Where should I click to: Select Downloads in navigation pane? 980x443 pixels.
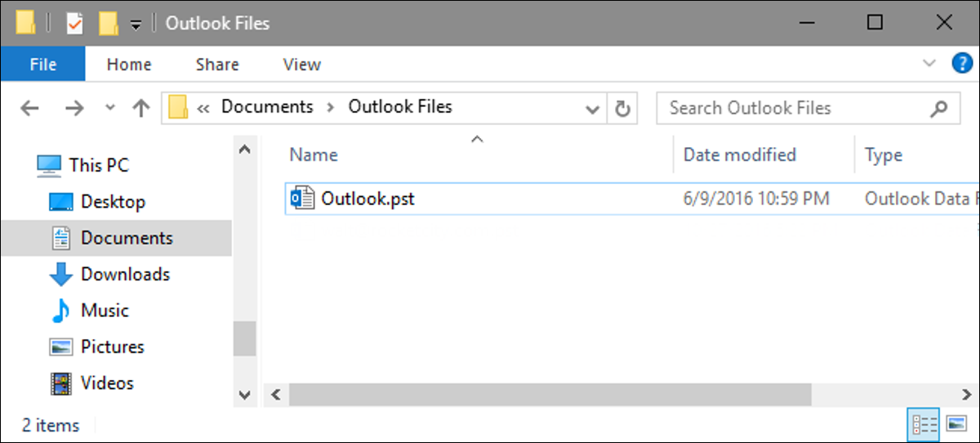109,275
